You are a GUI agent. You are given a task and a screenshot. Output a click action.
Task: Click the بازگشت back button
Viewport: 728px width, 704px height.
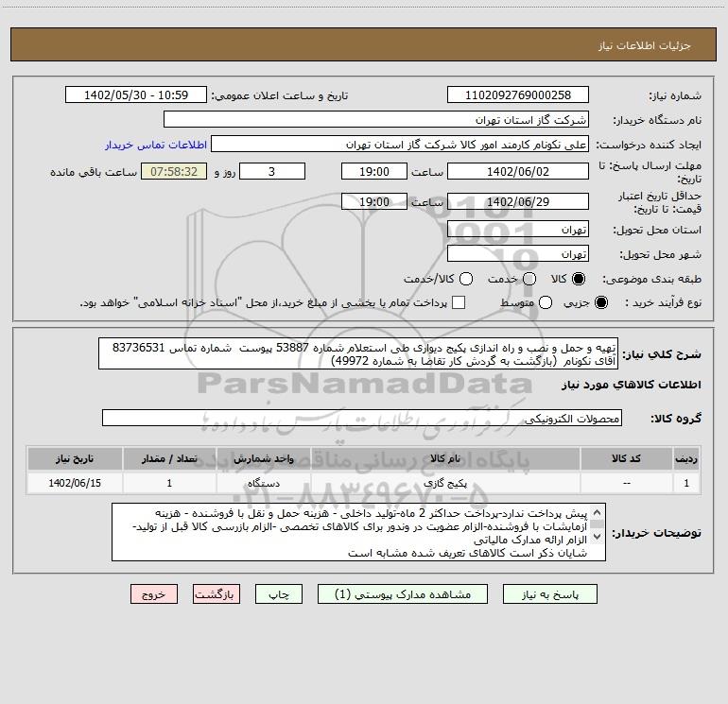[217, 594]
